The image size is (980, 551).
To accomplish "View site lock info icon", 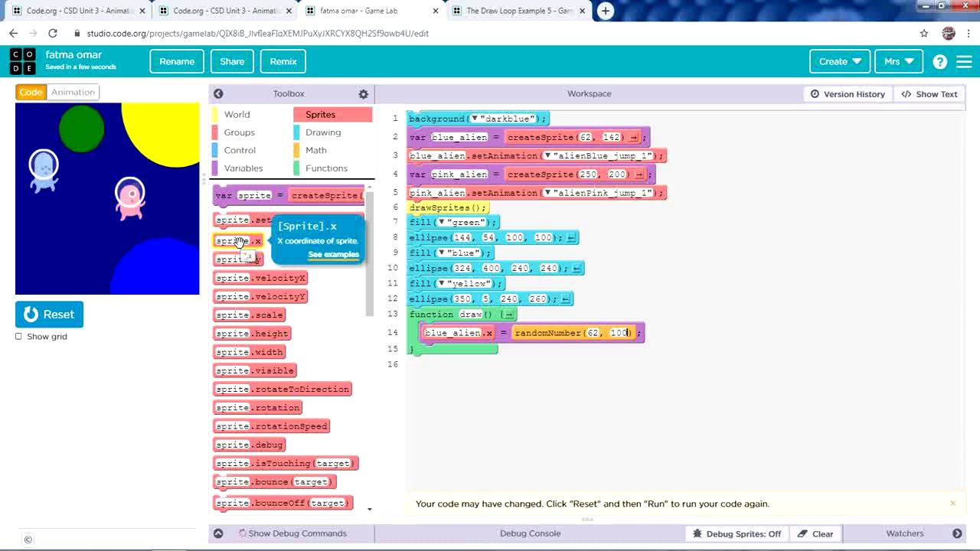I will point(77,33).
